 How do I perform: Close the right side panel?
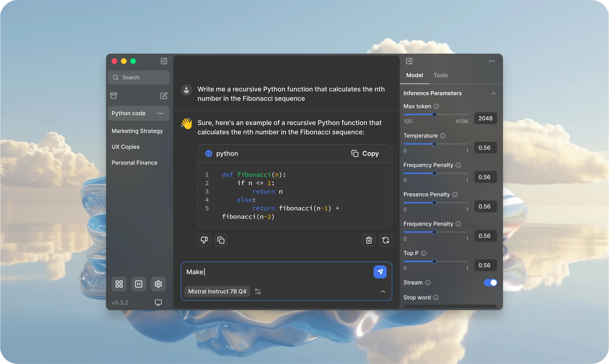409,61
